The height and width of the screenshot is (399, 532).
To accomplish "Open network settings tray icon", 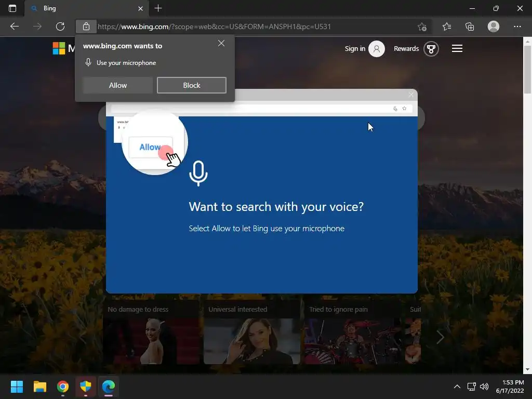I will click(x=471, y=387).
